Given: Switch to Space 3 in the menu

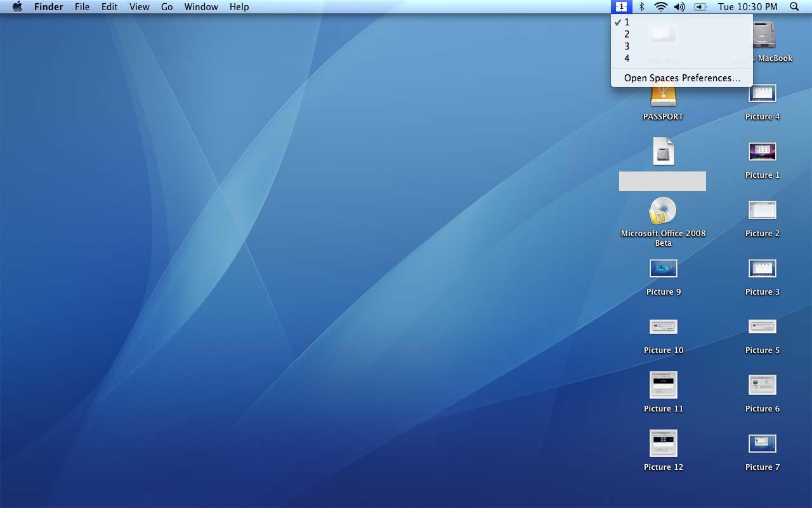Looking at the screenshot, I should 627,46.
